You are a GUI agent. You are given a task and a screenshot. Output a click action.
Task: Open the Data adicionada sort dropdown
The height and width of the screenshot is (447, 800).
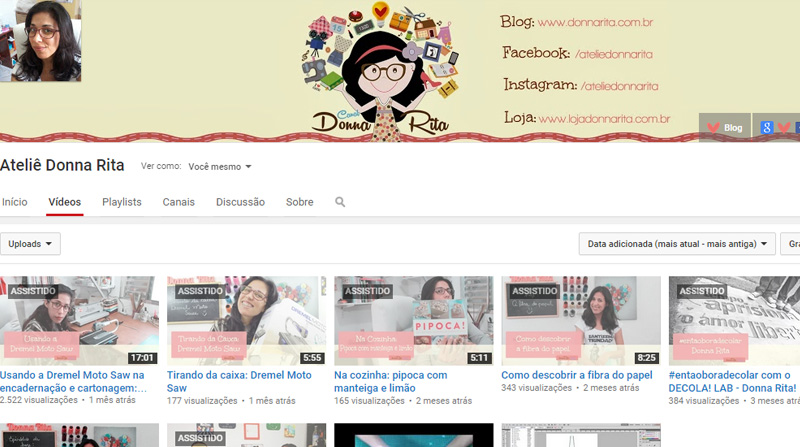(x=677, y=244)
